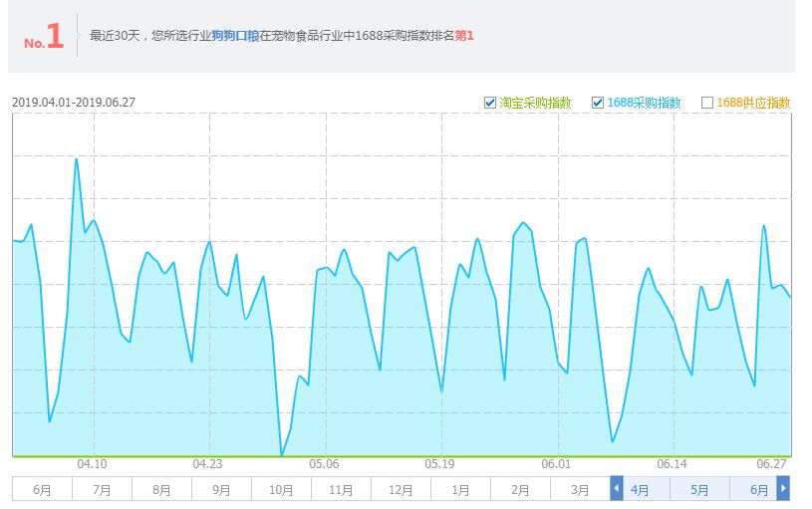The image size is (812, 509).
Task: Click the 1688供应指数 legend label
Action: (753, 103)
